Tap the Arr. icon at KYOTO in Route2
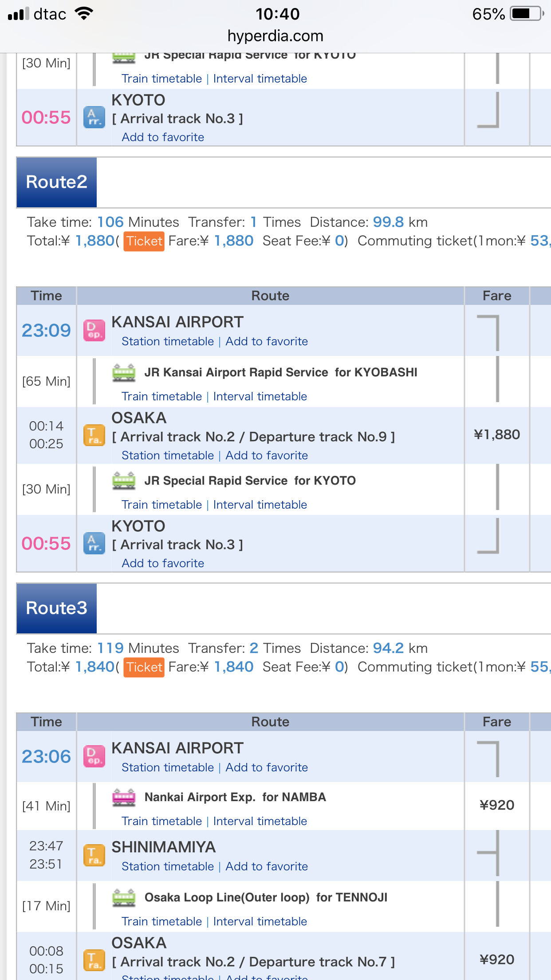The height and width of the screenshot is (980, 551). tap(94, 544)
